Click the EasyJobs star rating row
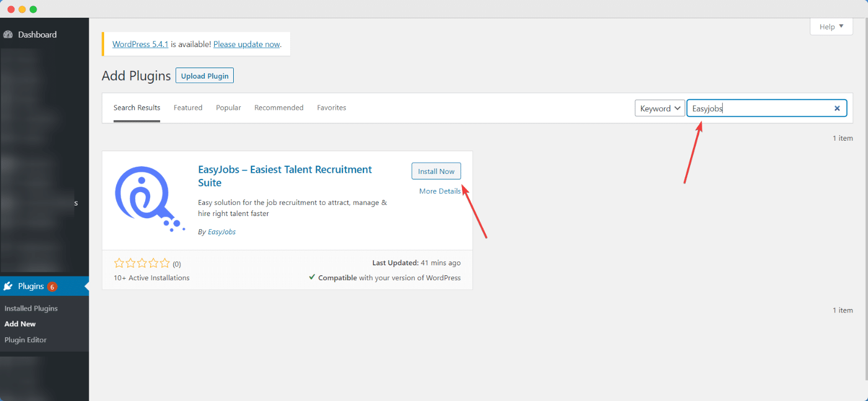The image size is (868, 401). (x=142, y=264)
